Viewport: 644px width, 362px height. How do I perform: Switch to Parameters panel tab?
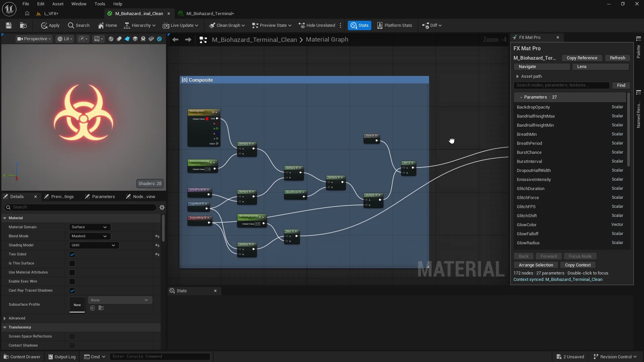click(100, 197)
